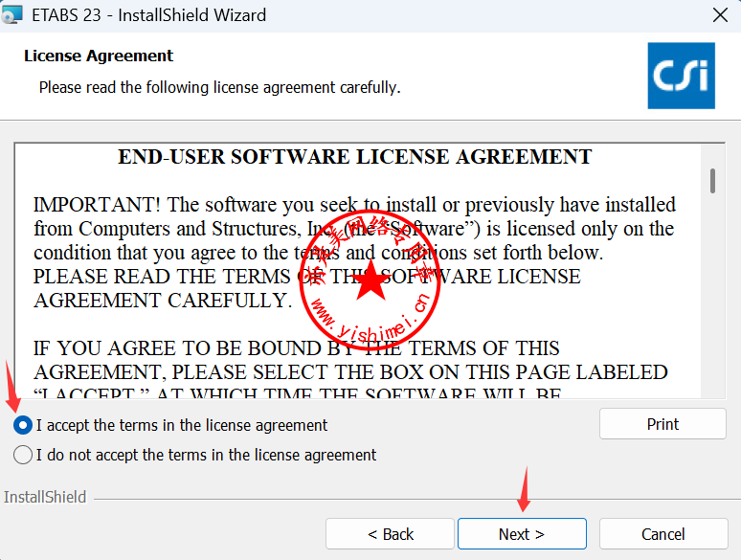Click the scrollbar track below the thumb
741x560 pixels.
(x=712, y=306)
